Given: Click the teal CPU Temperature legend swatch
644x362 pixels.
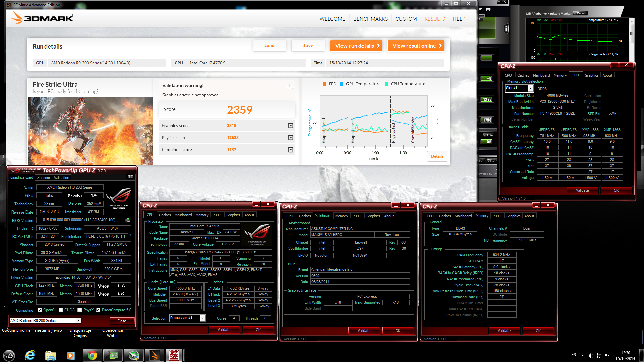Looking at the screenshot, I should point(387,84).
